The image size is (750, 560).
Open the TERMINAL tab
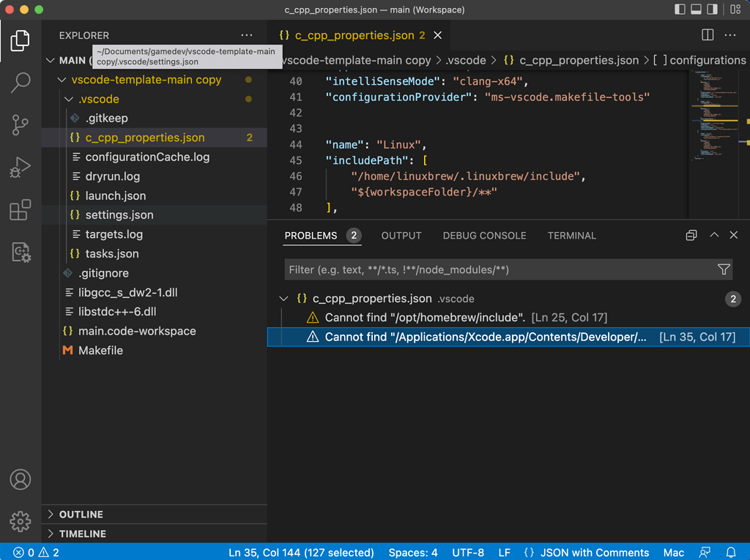tap(571, 236)
